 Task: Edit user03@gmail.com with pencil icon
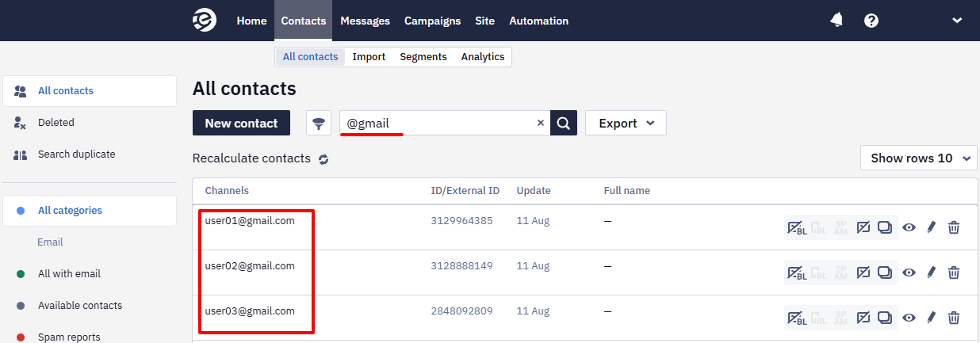[932, 318]
